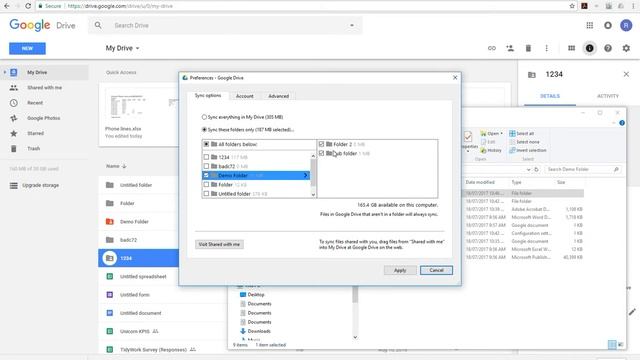This screenshot has height=360, width=640.
Task: Open Trash in the sidebar
Action: click(x=33, y=149)
